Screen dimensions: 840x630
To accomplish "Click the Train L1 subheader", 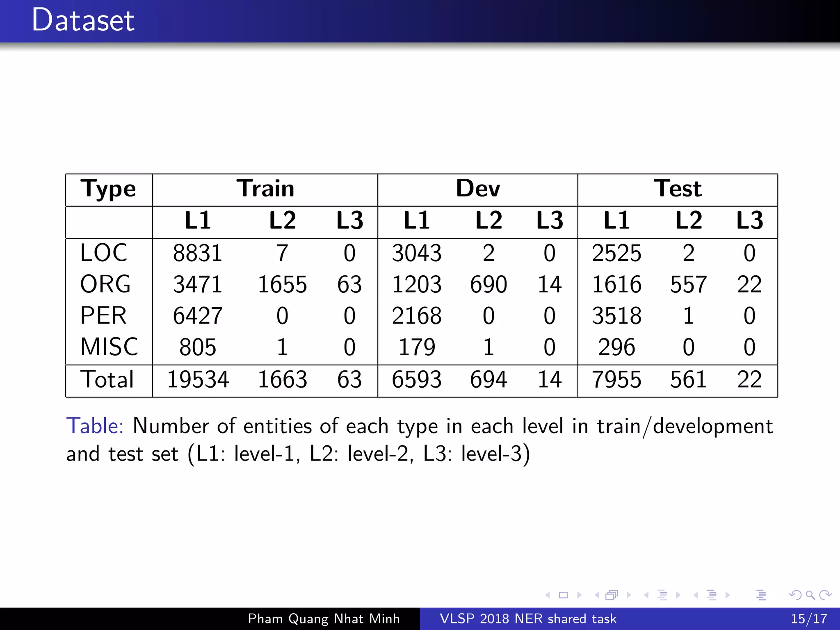I will 198,220.
